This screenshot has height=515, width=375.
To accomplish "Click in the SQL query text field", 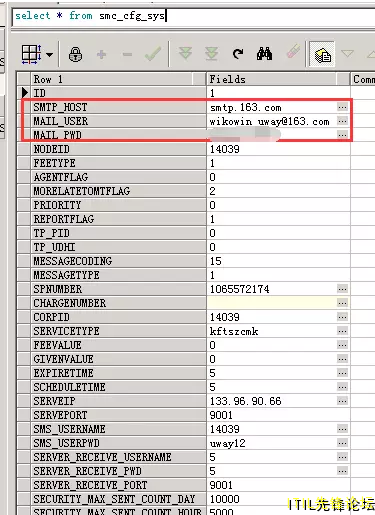I will [x=193, y=17].
